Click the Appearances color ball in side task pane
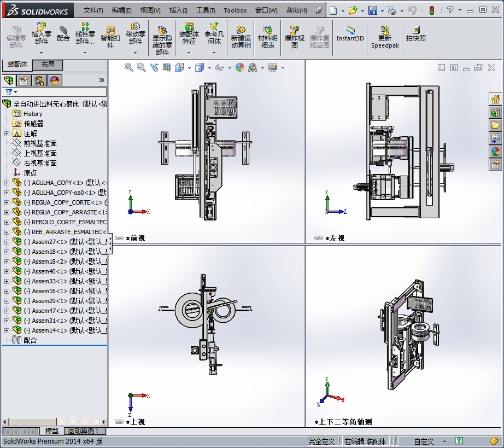Image resolution: width=504 pixels, height=448 pixels. (x=496, y=152)
